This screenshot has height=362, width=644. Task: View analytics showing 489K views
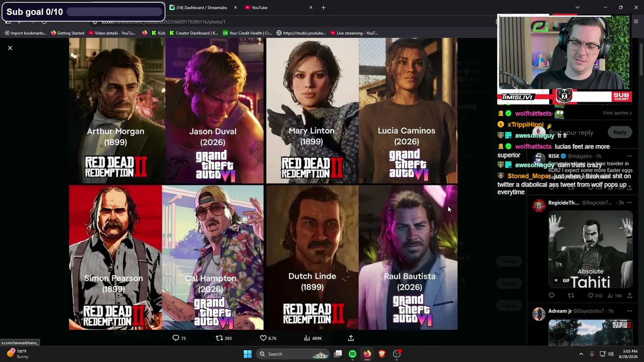(x=312, y=338)
